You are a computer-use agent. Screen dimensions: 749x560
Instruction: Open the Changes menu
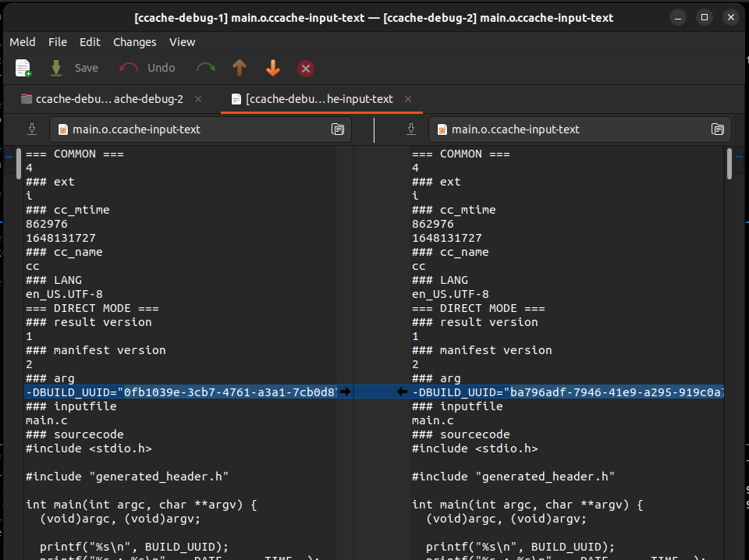(134, 42)
